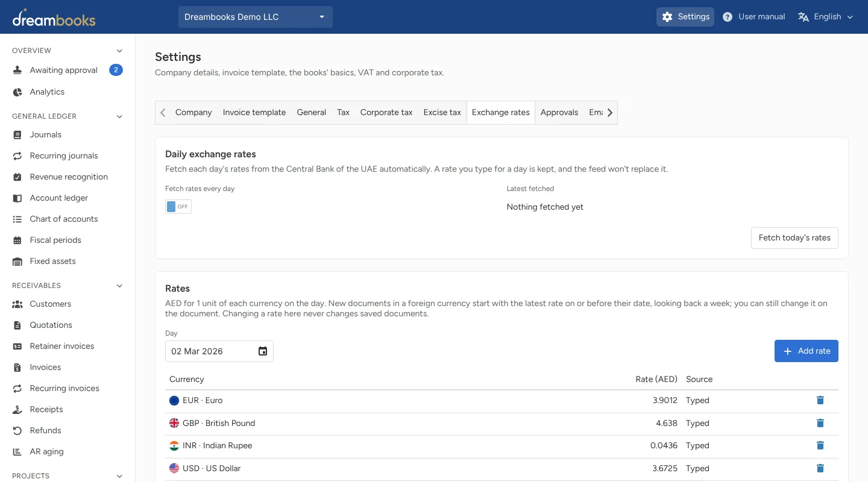This screenshot has height=482, width=868.
Task: Click Fetch today's rates button
Action: click(794, 237)
